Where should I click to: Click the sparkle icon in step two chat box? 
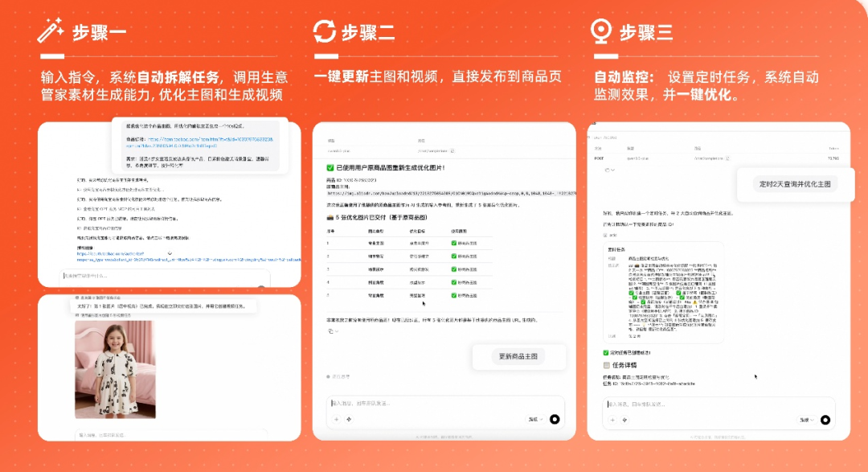pos(349,420)
